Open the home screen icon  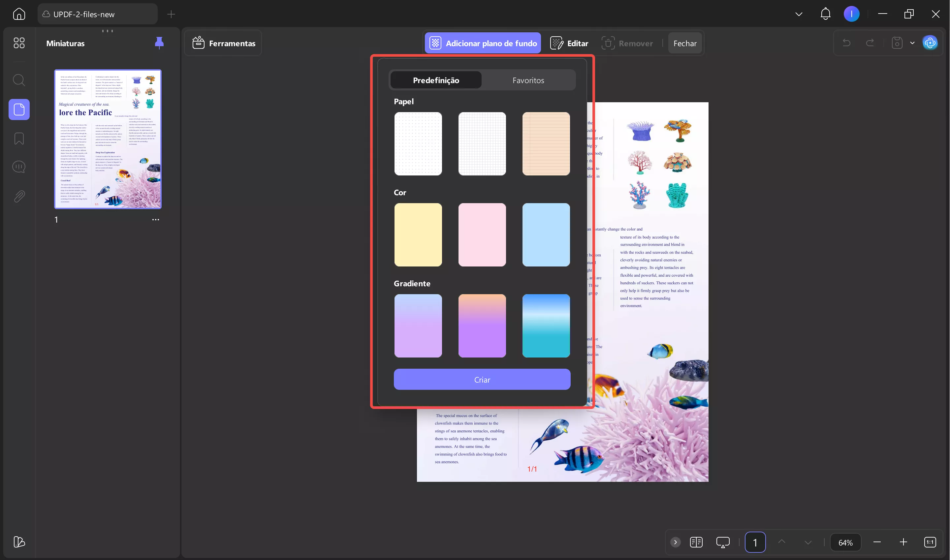pos(19,14)
